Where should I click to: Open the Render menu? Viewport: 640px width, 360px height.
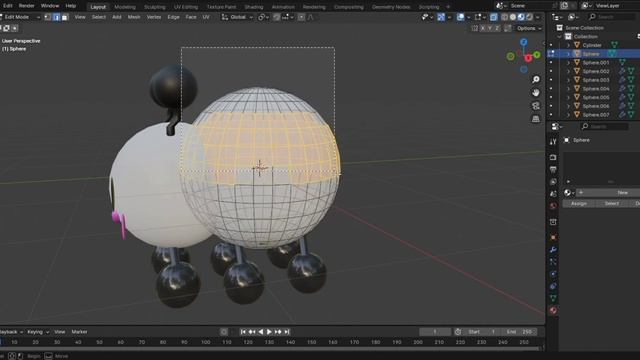27,6
